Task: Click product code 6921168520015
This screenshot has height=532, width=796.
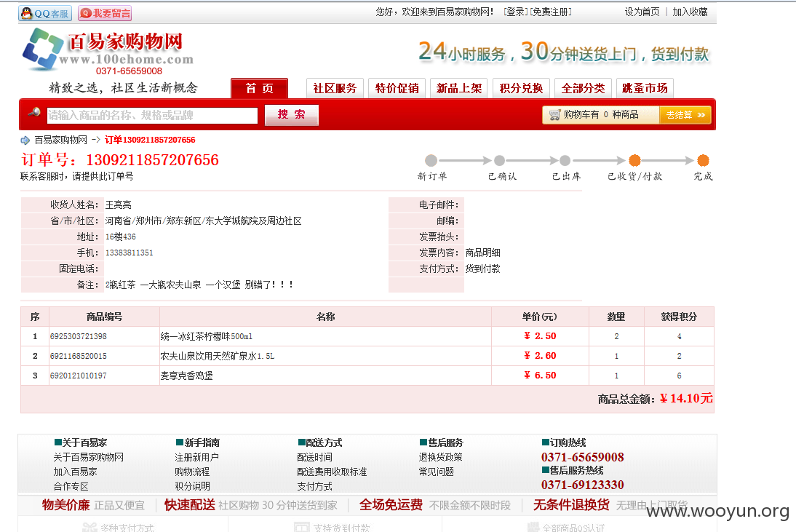Action: [78, 357]
